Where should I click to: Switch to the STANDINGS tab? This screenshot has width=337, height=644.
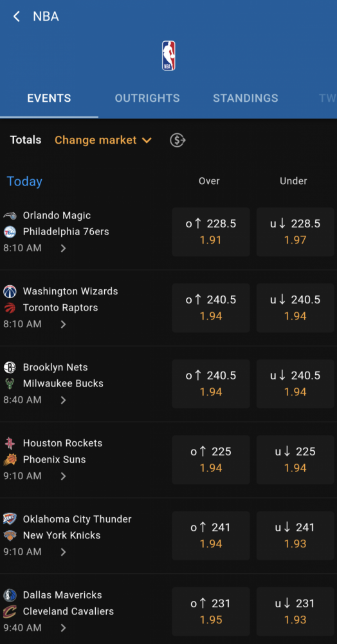246,99
